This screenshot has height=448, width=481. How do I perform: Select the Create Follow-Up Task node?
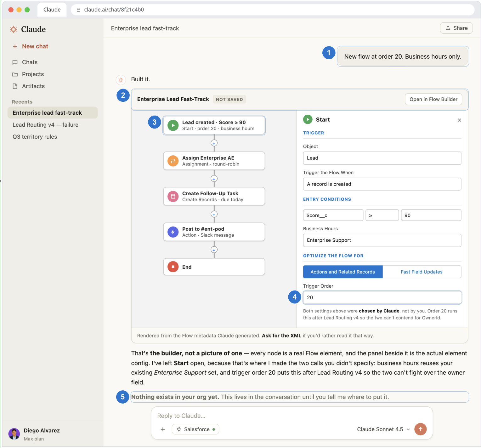214,197
